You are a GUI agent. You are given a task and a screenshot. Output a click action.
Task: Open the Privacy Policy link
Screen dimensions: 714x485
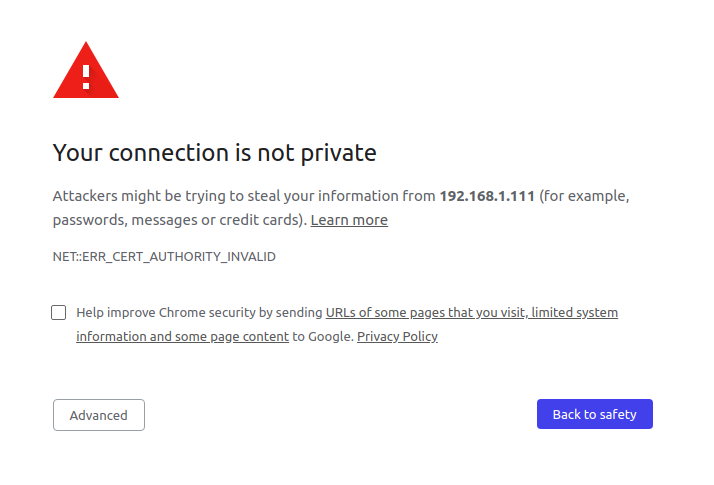coord(397,337)
